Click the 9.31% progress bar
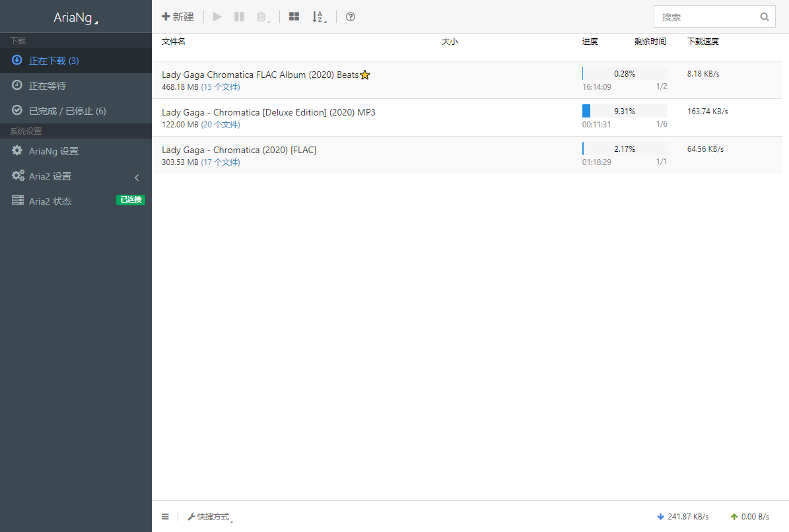The width and height of the screenshot is (789, 532). [625, 111]
